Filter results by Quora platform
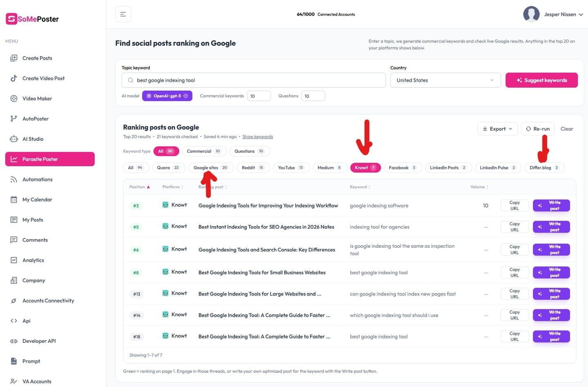 (168, 168)
